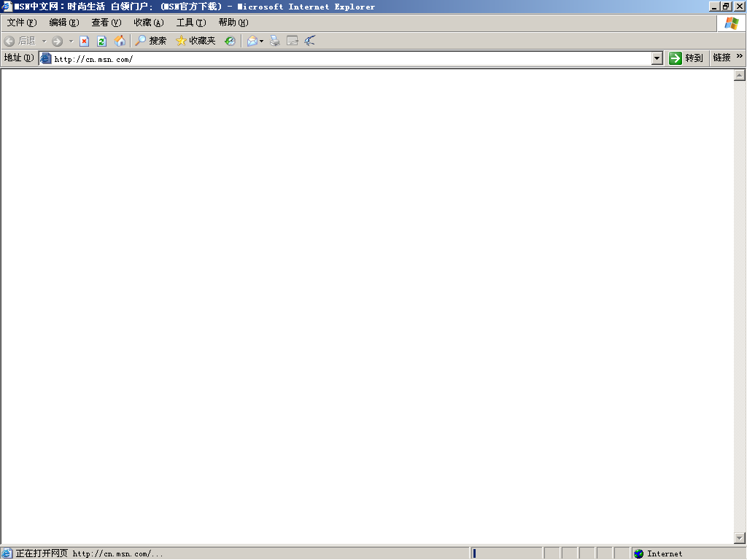Open the 文件(F) menu
The height and width of the screenshot is (560, 747).
tap(22, 23)
